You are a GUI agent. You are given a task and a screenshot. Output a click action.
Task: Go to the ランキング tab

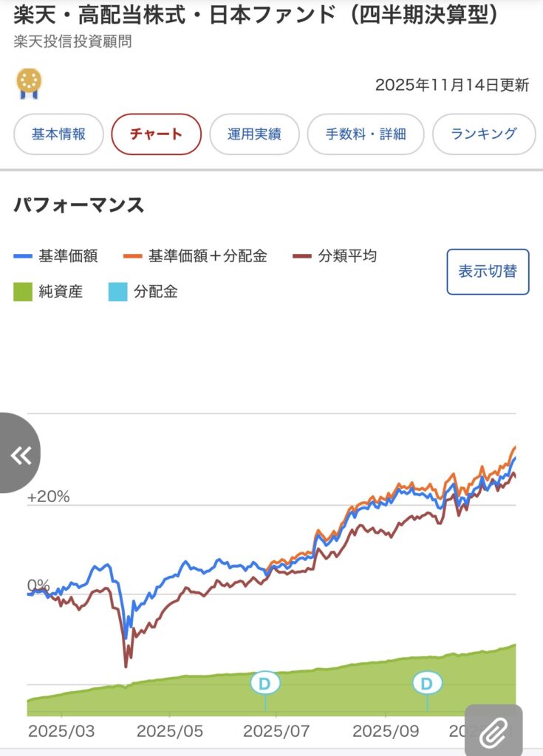click(x=484, y=134)
